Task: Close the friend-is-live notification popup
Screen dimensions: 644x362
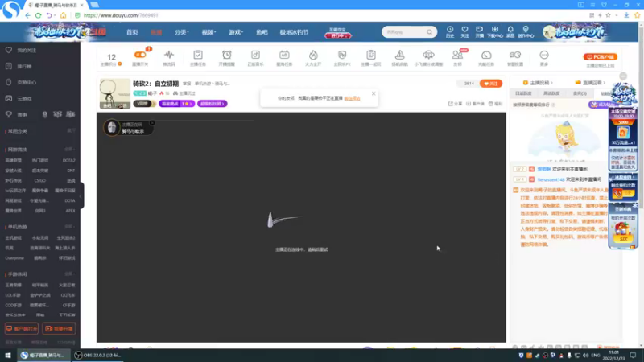Action: pyautogui.click(x=374, y=93)
